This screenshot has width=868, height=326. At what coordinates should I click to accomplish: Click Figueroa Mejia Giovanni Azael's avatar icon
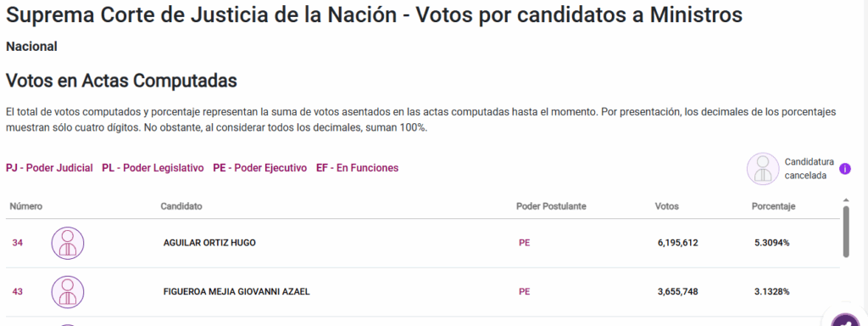coord(68,292)
